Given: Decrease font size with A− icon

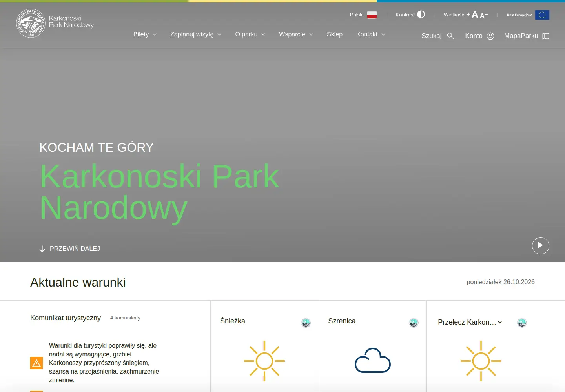Looking at the screenshot, I should coord(484,15).
